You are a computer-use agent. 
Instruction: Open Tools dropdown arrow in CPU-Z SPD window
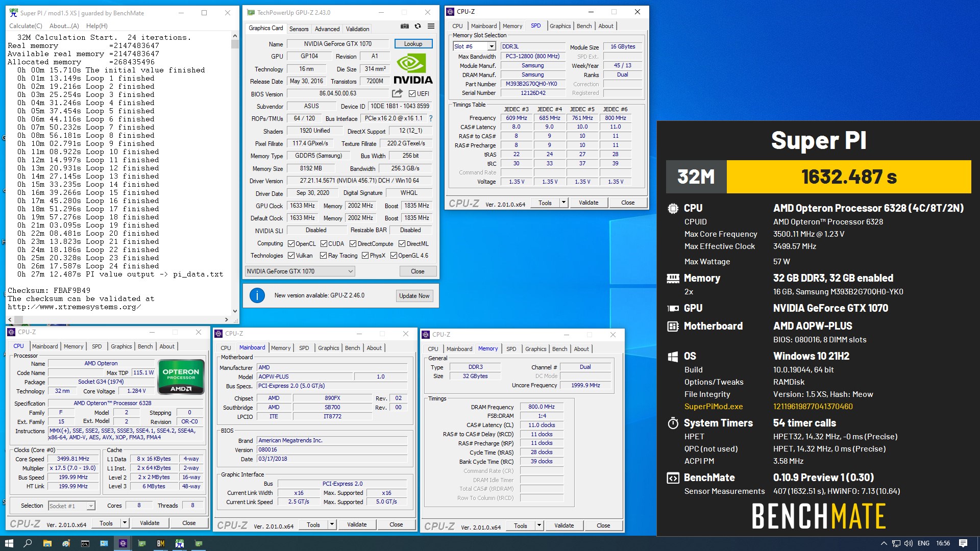(x=563, y=203)
